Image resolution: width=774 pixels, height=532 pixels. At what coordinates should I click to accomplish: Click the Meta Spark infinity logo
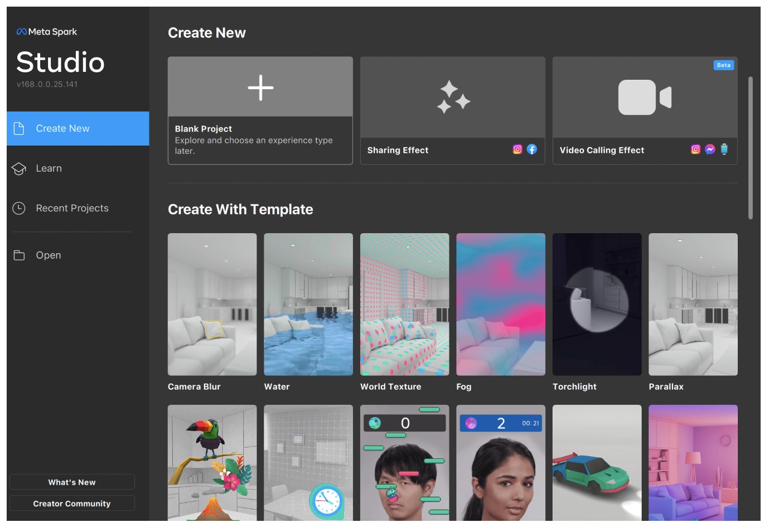22,32
